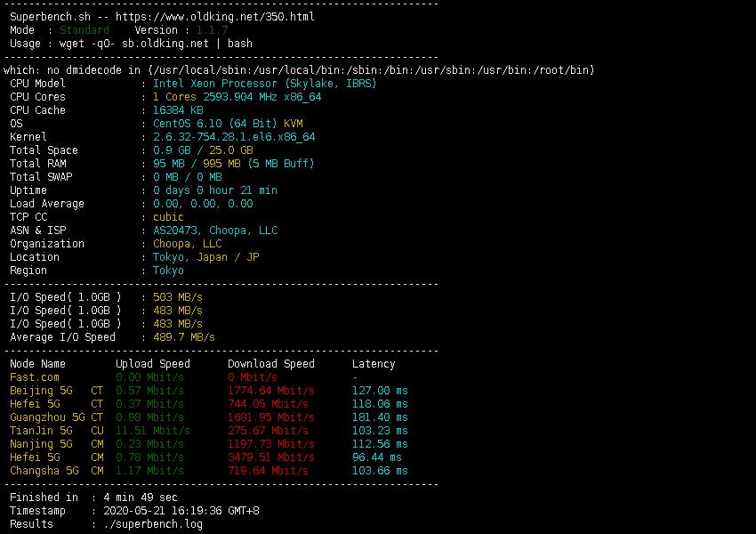Click the kernel version 2.6.32-754.28.1.el6.x86_64
Screen dimensions: 756x534
(x=234, y=137)
